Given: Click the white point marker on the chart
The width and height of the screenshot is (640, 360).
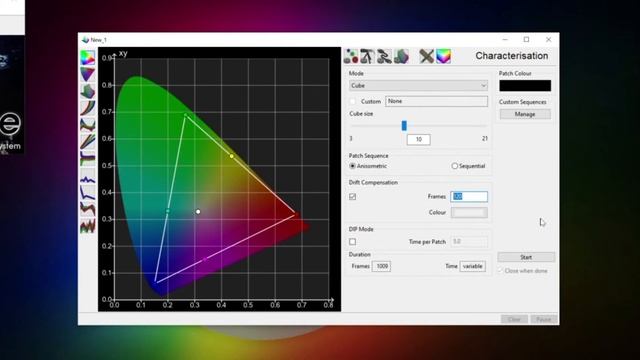Looking at the screenshot, I should click(x=198, y=211).
